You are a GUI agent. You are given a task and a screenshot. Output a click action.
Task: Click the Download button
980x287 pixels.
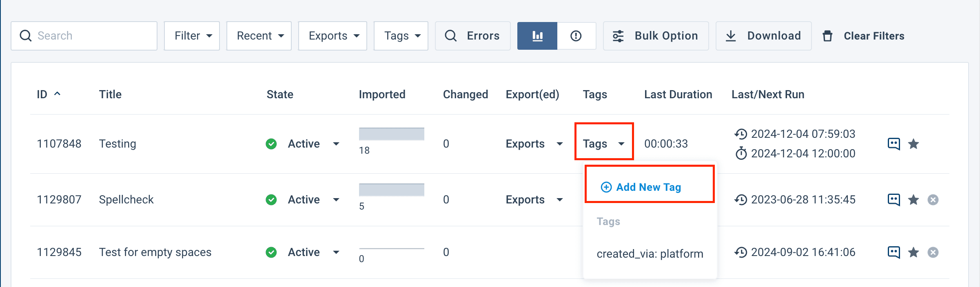763,36
